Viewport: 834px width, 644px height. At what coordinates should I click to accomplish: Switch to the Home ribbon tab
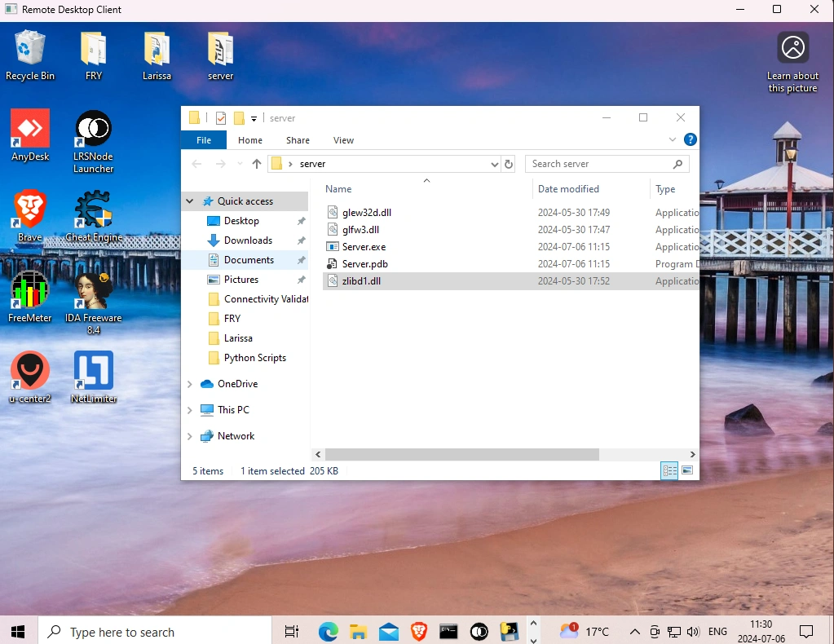pyautogui.click(x=250, y=140)
